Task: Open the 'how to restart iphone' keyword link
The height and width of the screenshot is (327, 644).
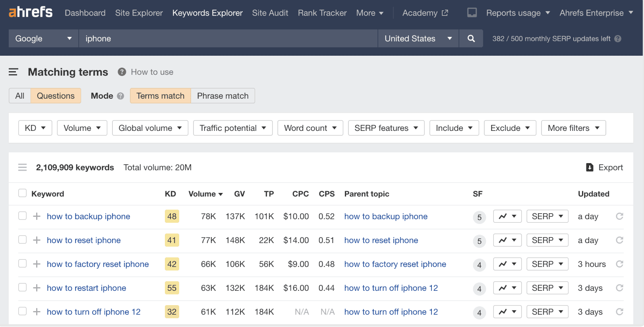Action: 87,288
